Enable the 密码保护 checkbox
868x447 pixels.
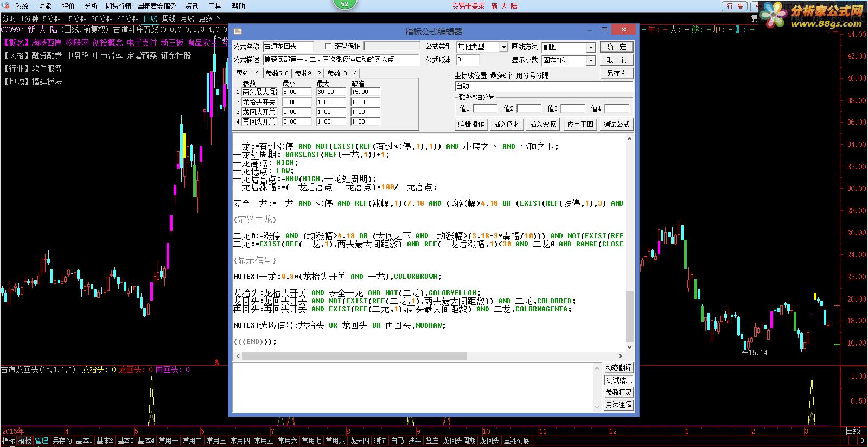tap(328, 46)
